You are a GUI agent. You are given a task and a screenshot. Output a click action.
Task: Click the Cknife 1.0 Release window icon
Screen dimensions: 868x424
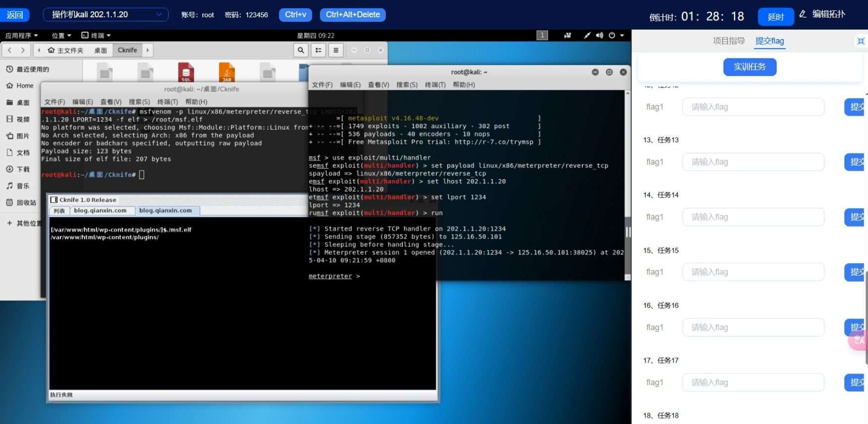54,200
